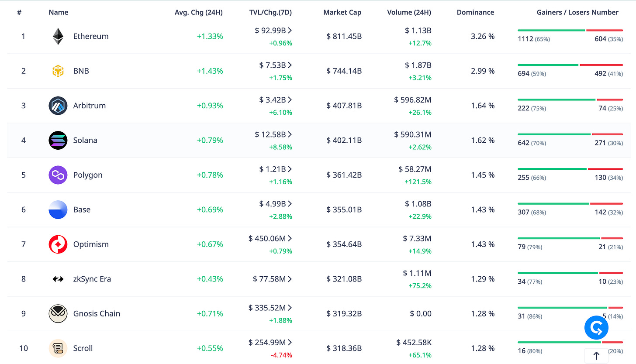Screen dimensions: 636x364
Task: Click the back-to-top arrow button
Action: click(596, 356)
